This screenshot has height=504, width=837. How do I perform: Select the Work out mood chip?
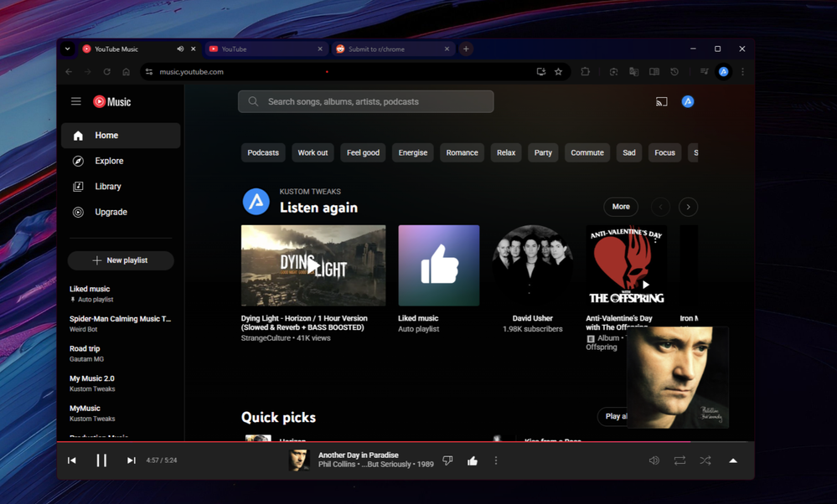(x=313, y=152)
